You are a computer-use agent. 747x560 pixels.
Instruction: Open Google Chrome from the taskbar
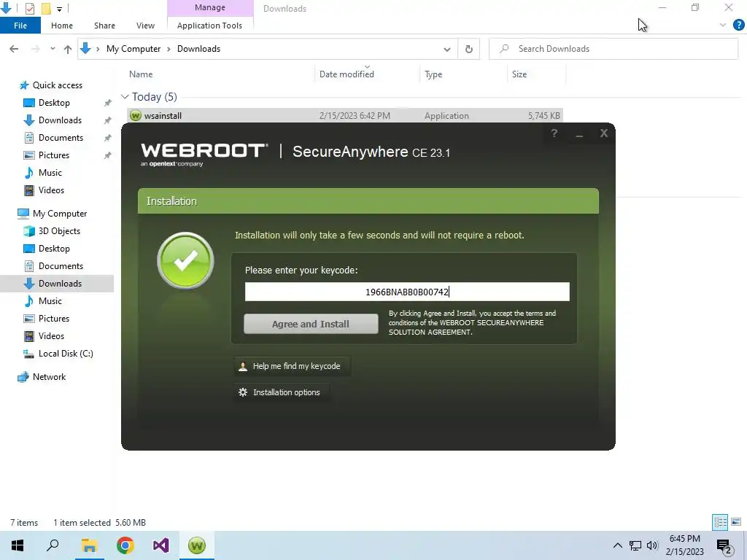125,545
